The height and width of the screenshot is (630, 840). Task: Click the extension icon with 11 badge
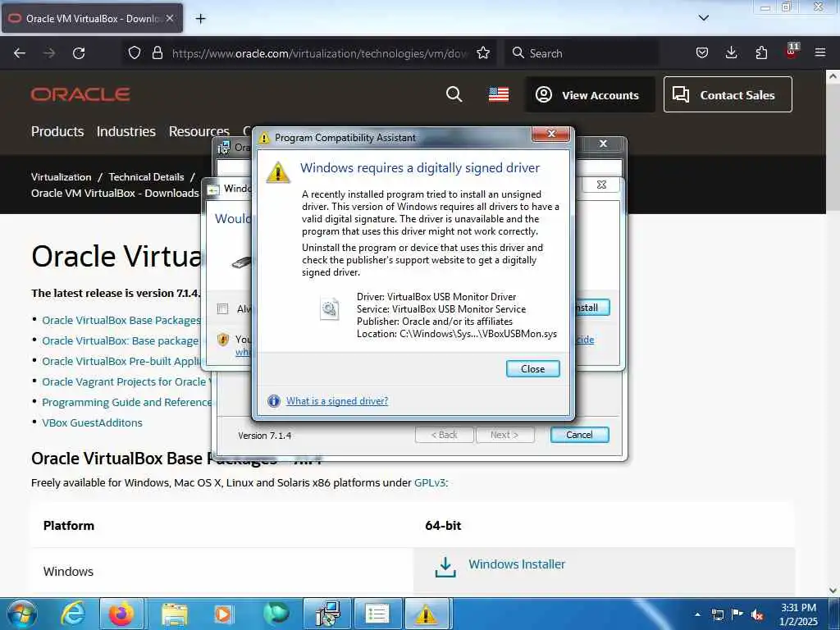click(792, 52)
